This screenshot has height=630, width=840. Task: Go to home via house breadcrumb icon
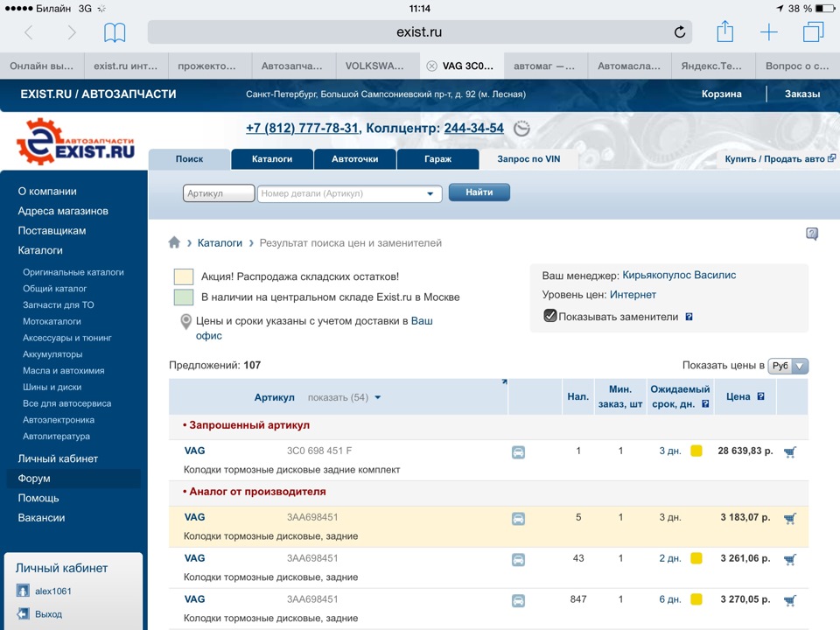174,242
